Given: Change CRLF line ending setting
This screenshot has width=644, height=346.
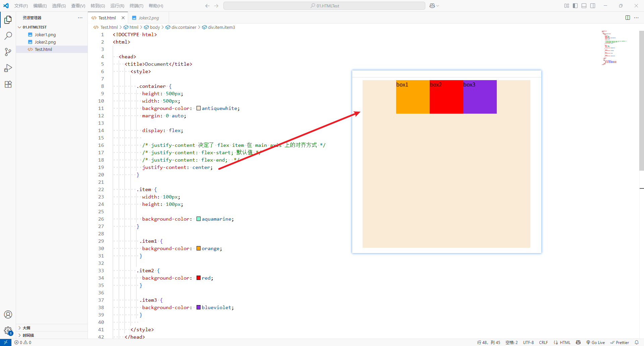Looking at the screenshot, I should [x=543, y=342].
